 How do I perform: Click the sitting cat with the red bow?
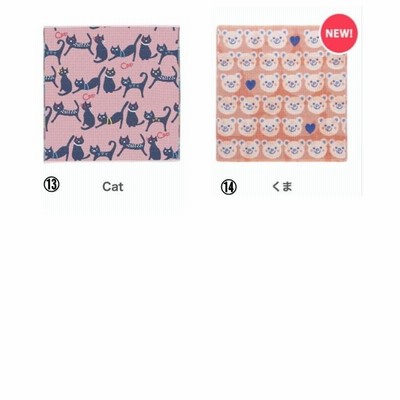87,115
